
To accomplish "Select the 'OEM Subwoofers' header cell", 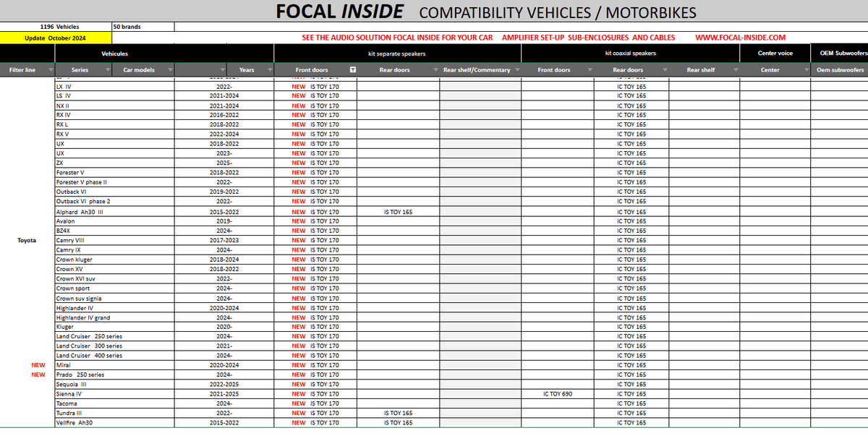I will (840, 53).
